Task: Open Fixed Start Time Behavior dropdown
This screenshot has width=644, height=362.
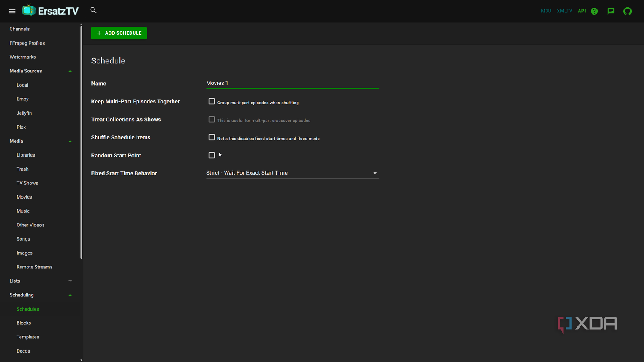Action: (292, 173)
